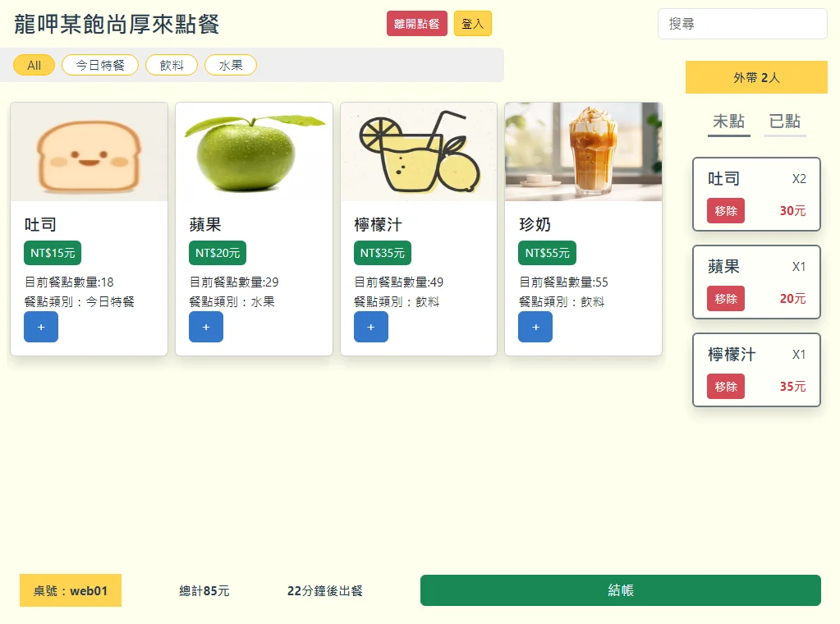Filter by 今日特餐 category
The image size is (840, 624).
(100, 66)
